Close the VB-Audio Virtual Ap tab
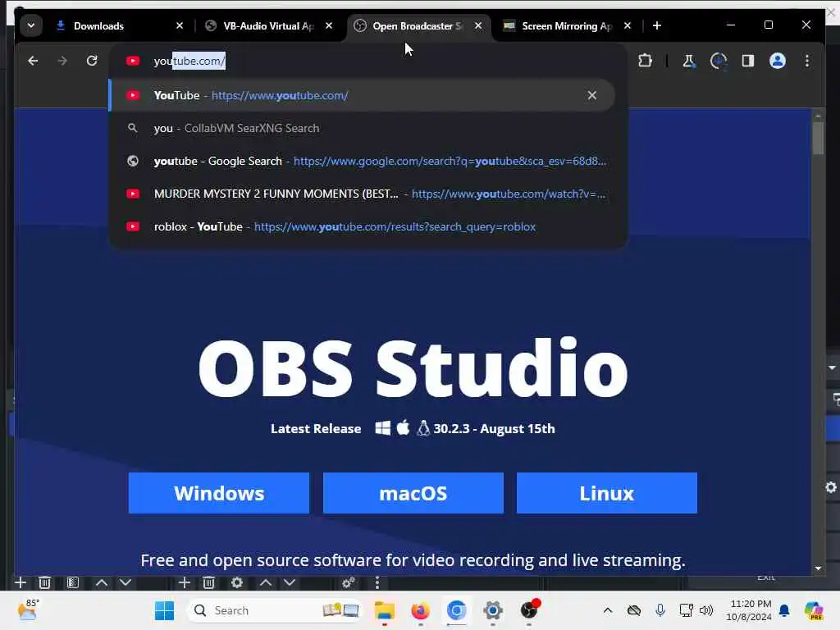Image resolution: width=840 pixels, height=630 pixels. click(x=329, y=25)
